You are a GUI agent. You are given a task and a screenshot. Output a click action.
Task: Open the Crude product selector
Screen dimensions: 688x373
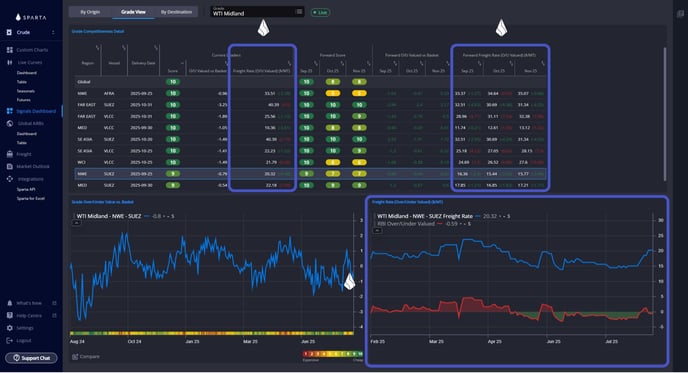(31, 32)
